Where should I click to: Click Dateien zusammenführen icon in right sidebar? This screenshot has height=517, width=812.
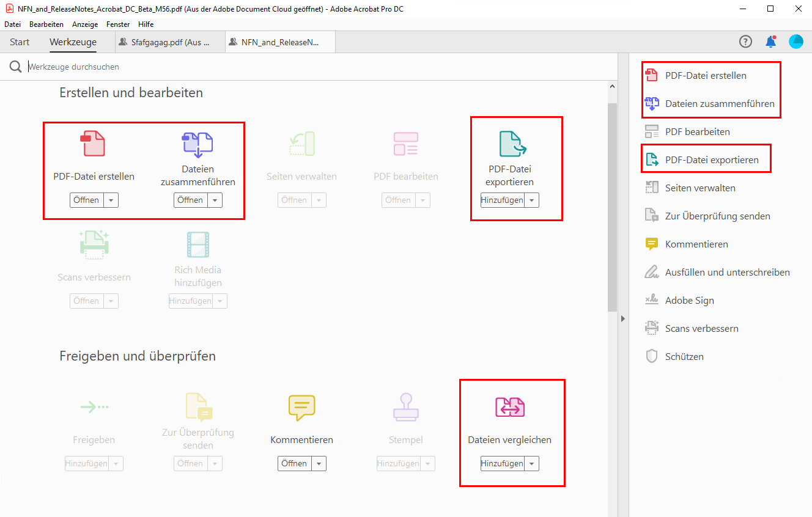(x=652, y=103)
